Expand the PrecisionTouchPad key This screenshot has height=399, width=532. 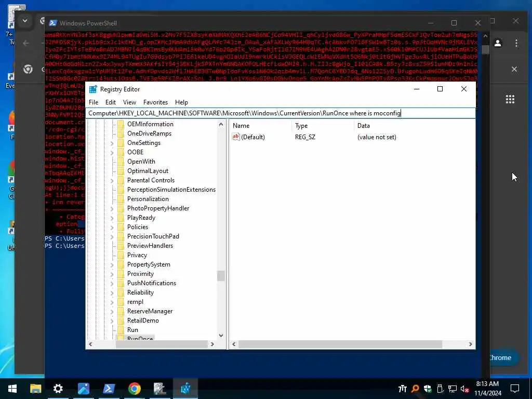point(112,237)
